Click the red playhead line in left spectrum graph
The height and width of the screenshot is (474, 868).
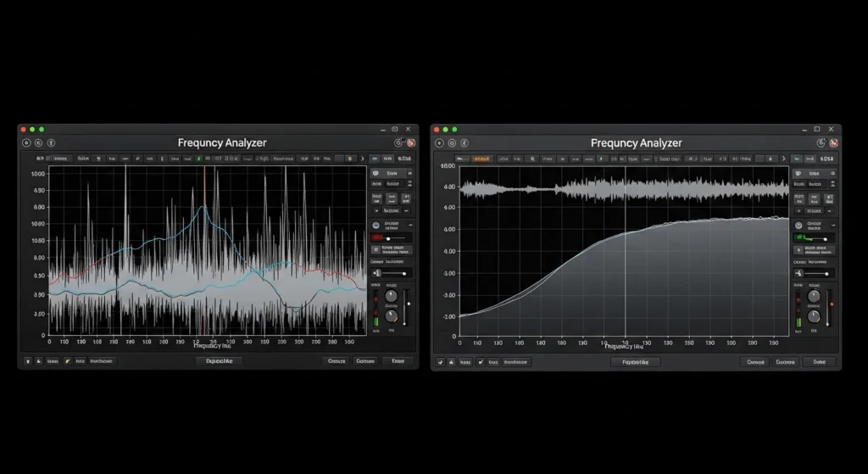(x=204, y=254)
